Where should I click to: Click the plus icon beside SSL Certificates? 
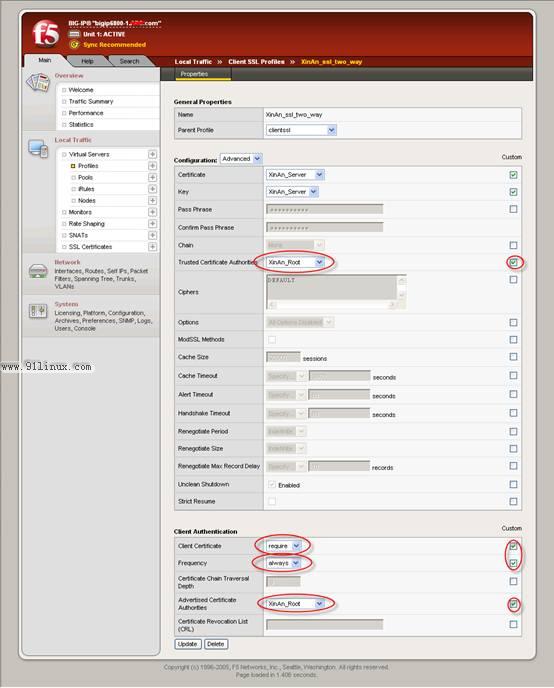pos(152,247)
